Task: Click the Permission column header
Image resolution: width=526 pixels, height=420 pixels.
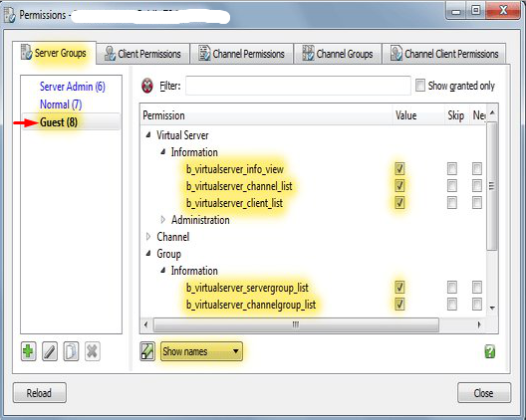Action: coord(267,115)
